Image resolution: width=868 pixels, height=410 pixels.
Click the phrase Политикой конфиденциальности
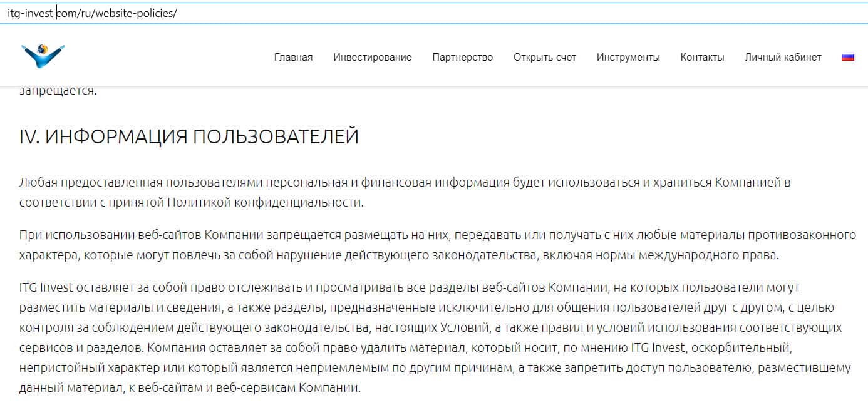(265, 203)
